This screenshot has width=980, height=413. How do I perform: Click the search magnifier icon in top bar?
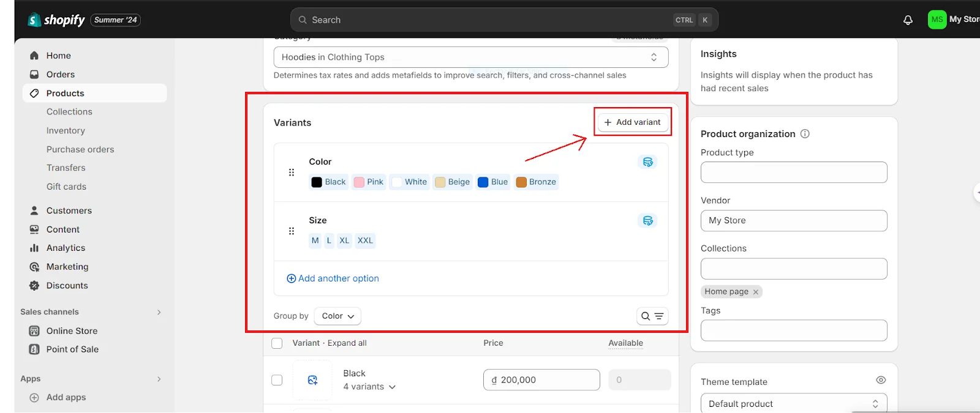click(x=303, y=20)
